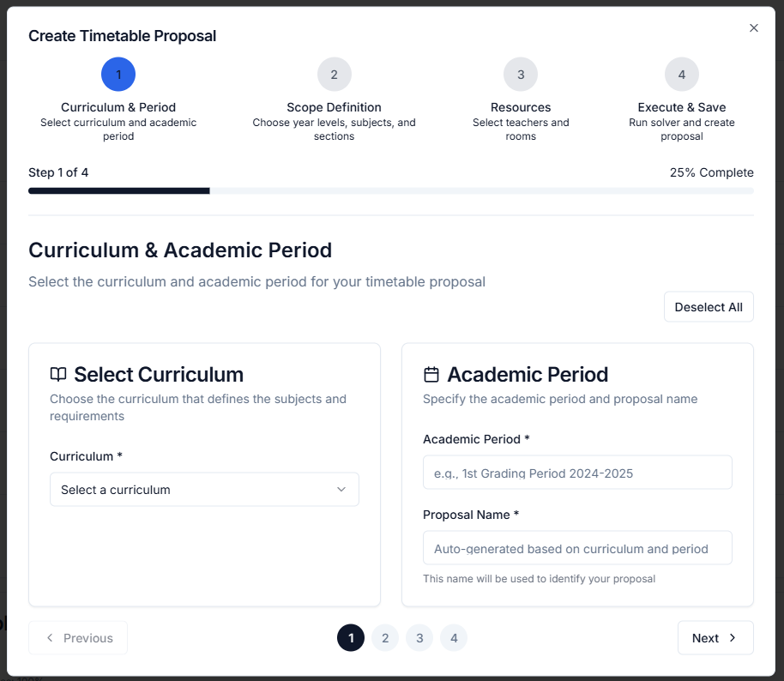The image size is (784, 681).
Task: Switch to page 2 in bottom pagination
Action: (385, 638)
